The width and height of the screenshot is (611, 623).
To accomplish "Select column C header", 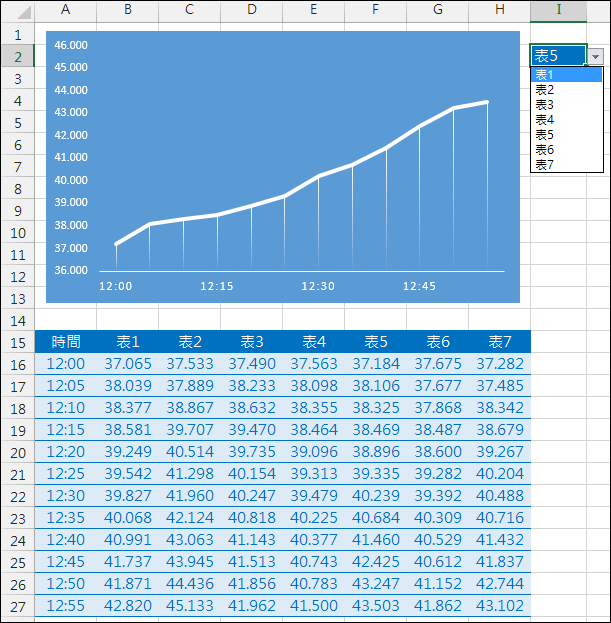I will click(189, 10).
